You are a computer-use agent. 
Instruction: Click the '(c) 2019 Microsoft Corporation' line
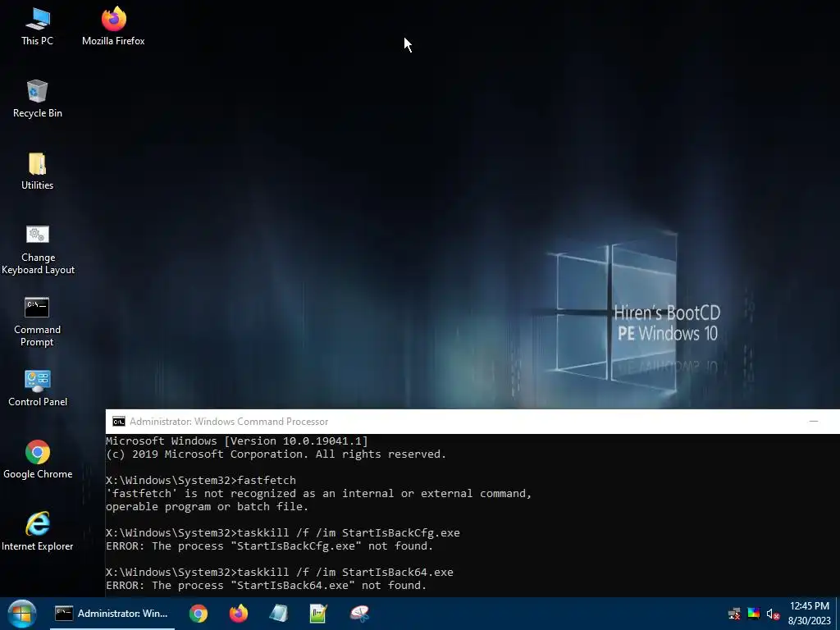pos(276,454)
